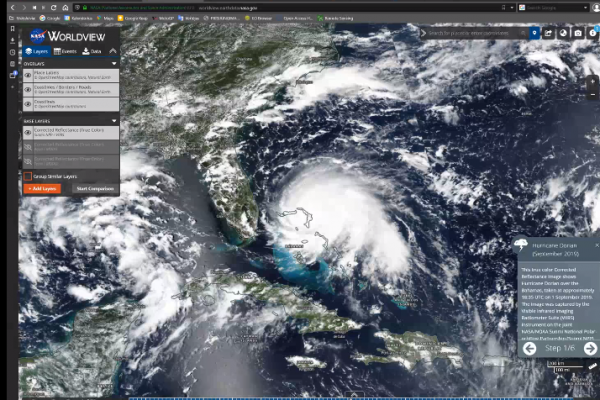Click the Place Labels layer row

71,75
